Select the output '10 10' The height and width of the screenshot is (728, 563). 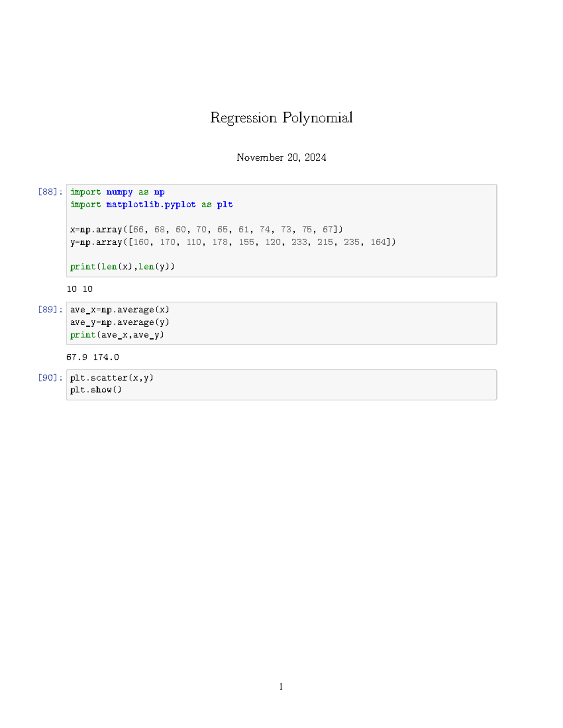[80, 289]
